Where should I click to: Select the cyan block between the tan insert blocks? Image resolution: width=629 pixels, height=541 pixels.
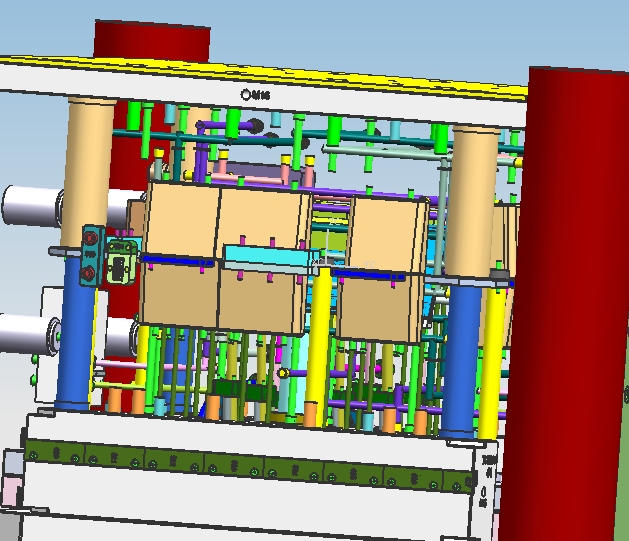click(271, 259)
